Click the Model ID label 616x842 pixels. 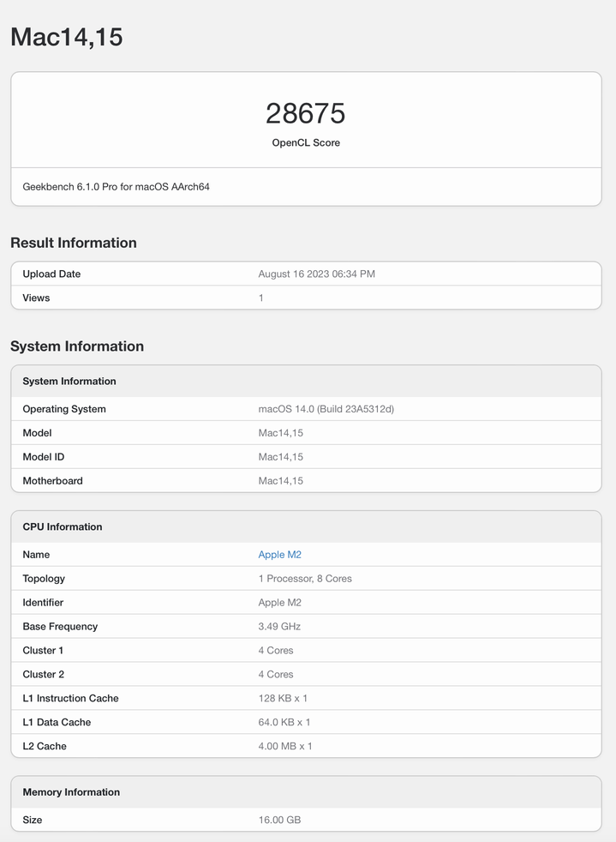pyautogui.click(x=44, y=457)
